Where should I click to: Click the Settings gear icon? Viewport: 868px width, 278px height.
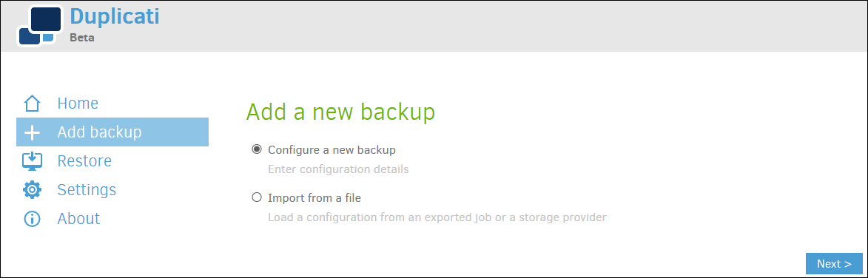click(x=32, y=189)
